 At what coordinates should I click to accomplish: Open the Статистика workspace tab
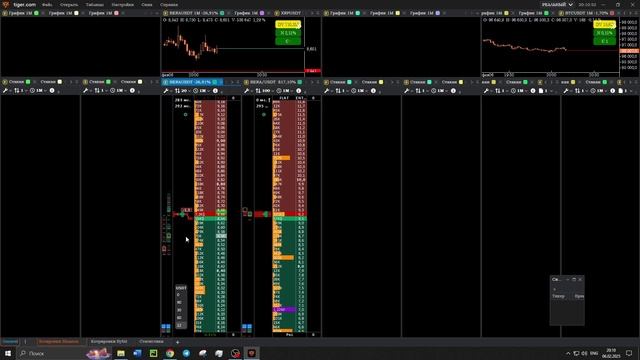[151, 341]
